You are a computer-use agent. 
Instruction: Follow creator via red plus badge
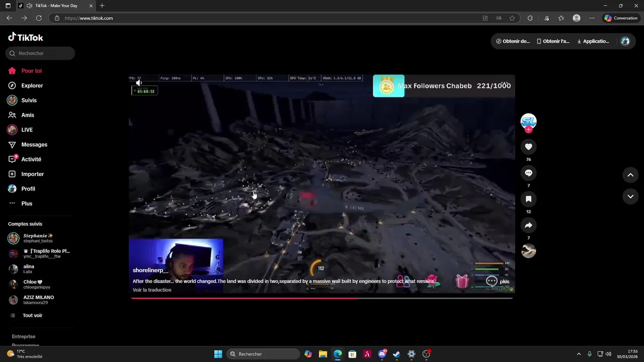[x=528, y=130]
